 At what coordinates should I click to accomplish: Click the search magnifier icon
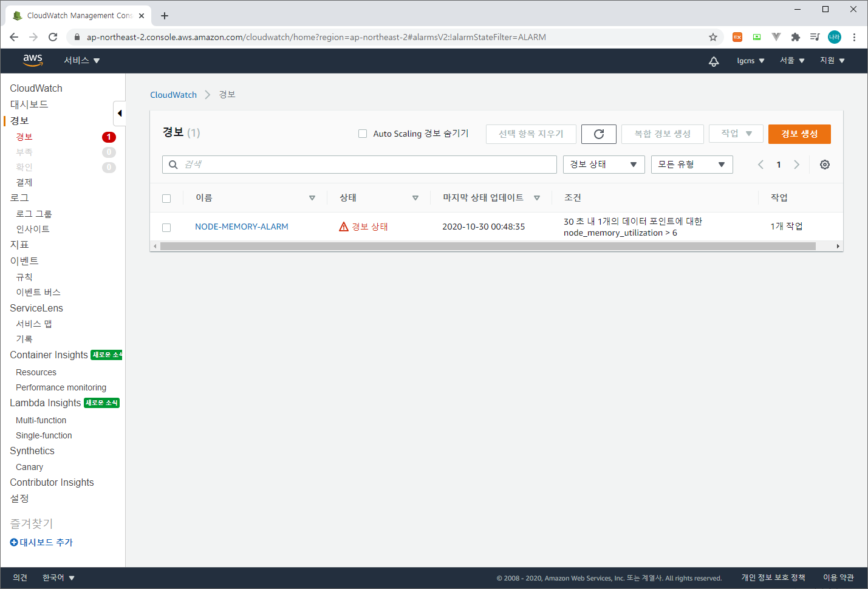[173, 165]
